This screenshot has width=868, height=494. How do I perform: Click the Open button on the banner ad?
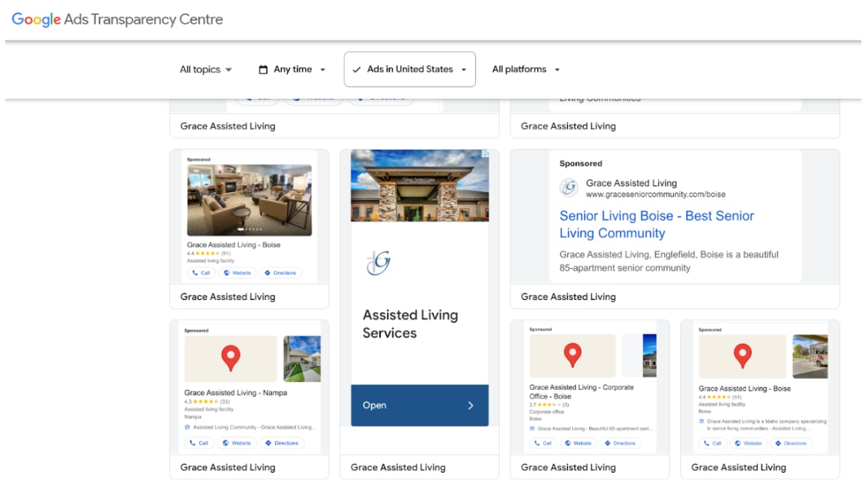point(419,405)
